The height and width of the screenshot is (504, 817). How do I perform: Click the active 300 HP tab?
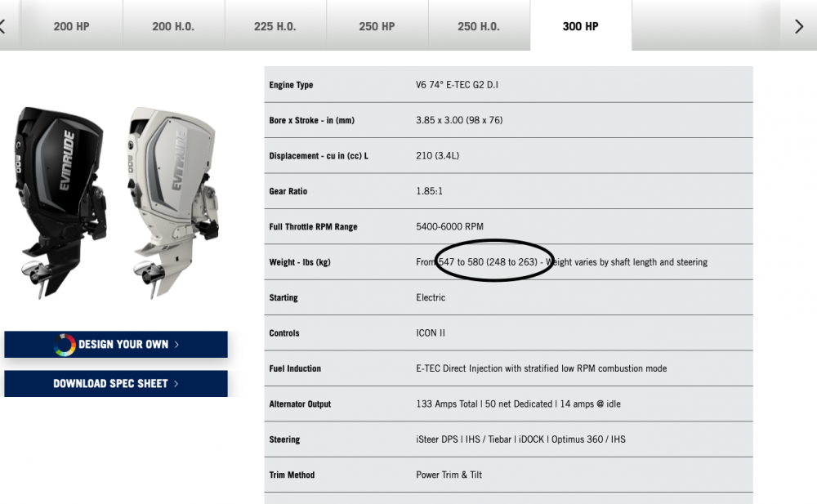coord(580,25)
